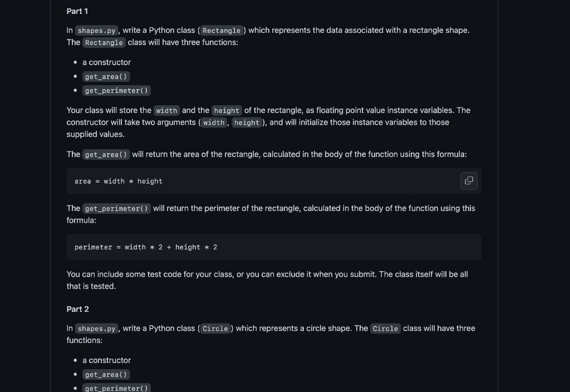Click width argument inside constructor parentheses

click(214, 122)
